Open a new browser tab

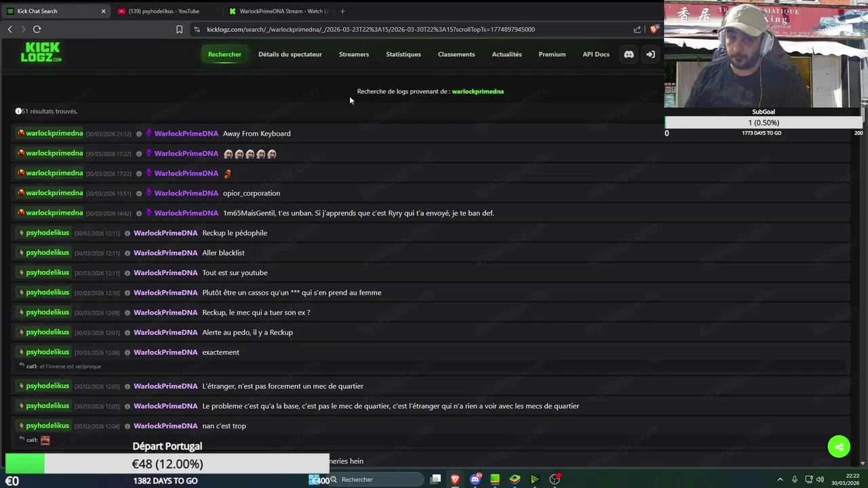[x=342, y=11]
